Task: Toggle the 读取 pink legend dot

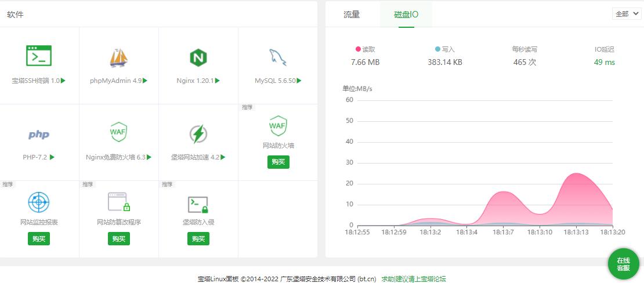Action: point(358,49)
